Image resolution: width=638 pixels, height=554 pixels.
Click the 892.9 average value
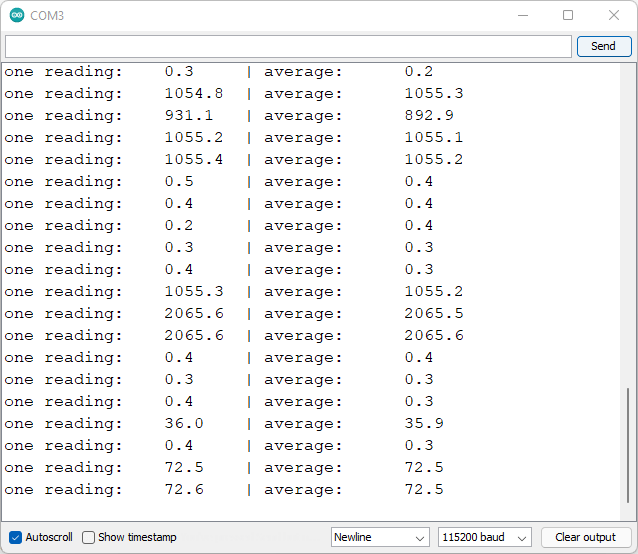(429, 116)
